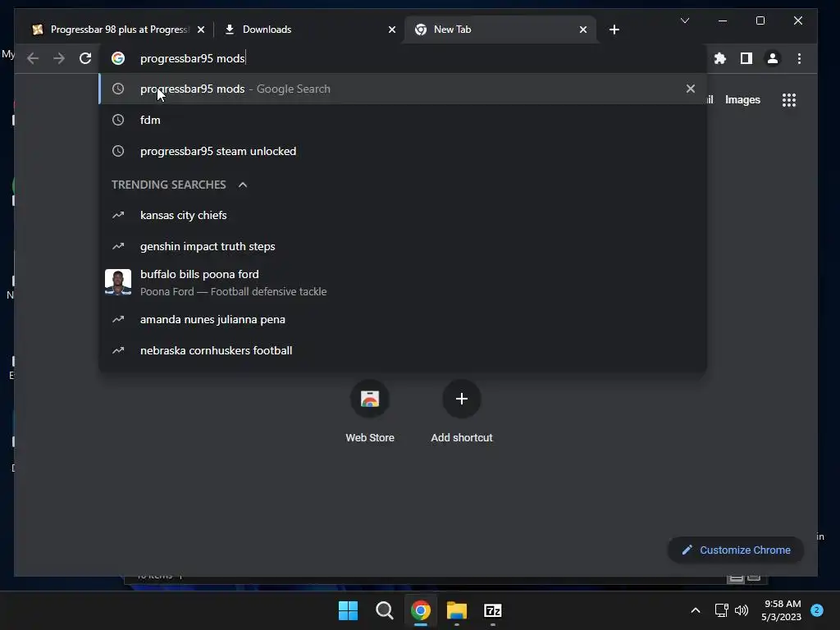
Task: Open File Explorer from the taskbar
Action: [x=456, y=610]
